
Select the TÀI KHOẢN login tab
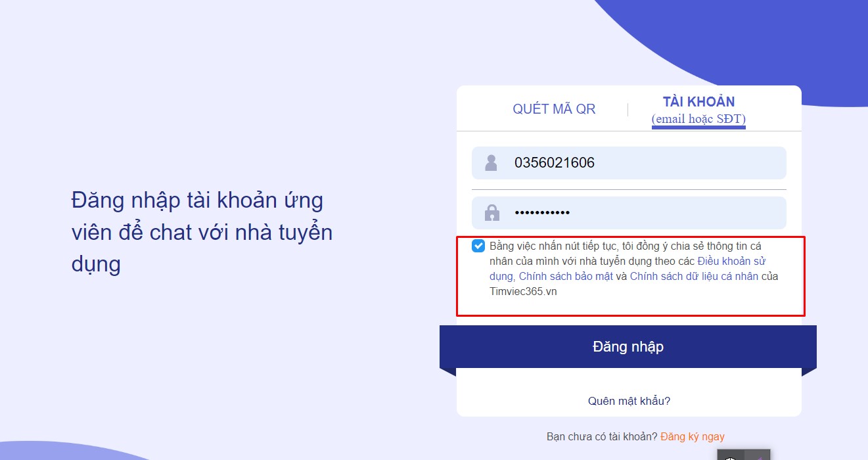[x=698, y=110]
